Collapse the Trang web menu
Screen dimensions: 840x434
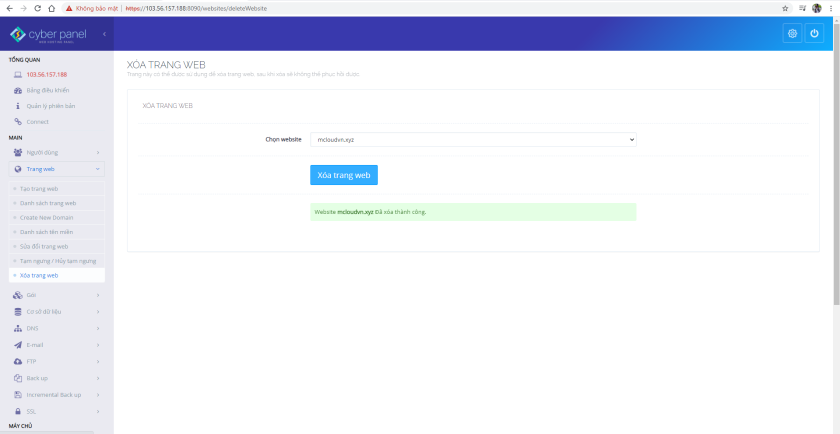56,169
